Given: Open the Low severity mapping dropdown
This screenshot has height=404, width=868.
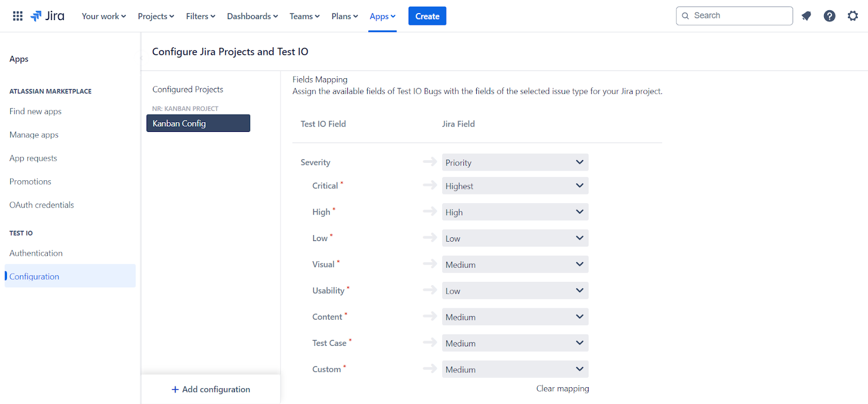Looking at the screenshot, I should tap(515, 238).
